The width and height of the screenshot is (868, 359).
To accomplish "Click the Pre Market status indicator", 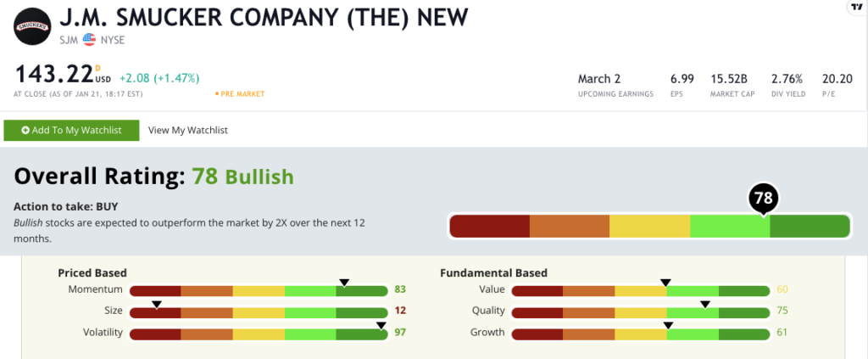I will [240, 94].
